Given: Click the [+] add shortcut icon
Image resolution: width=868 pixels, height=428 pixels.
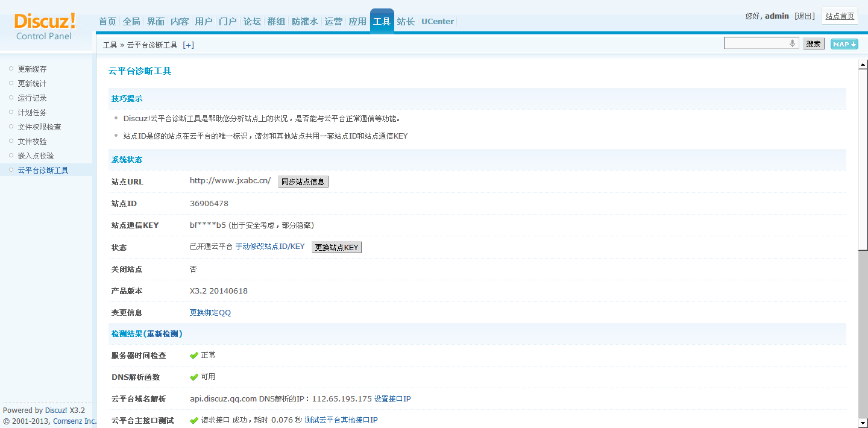Looking at the screenshot, I should point(189,45).
